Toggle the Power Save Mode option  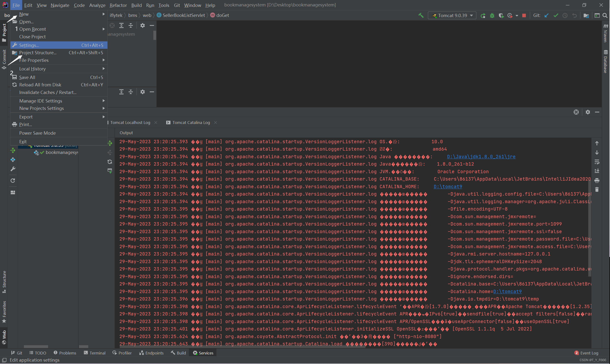(x=38, y=133)
